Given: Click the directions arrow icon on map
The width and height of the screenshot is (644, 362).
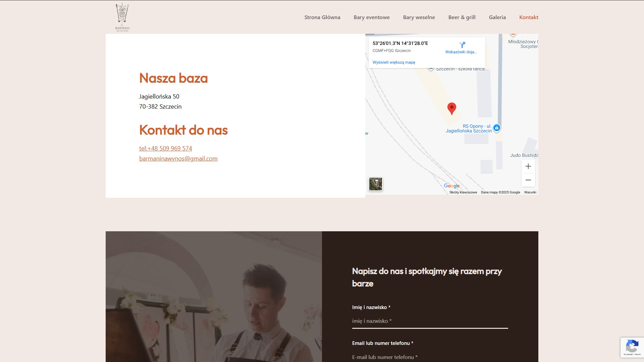Looking at the screenshot, I should [x=462, y=45].
